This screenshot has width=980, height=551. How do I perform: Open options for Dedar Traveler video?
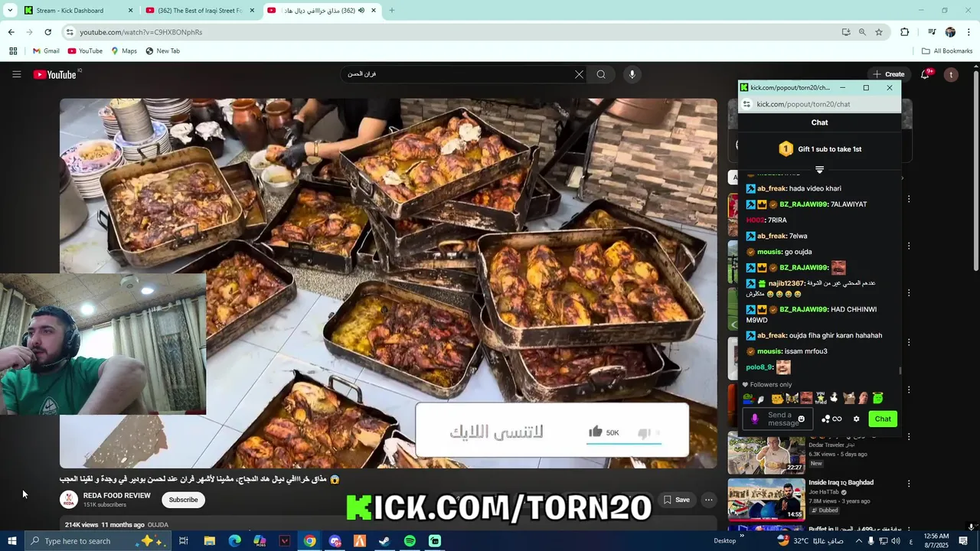[909, 437]
